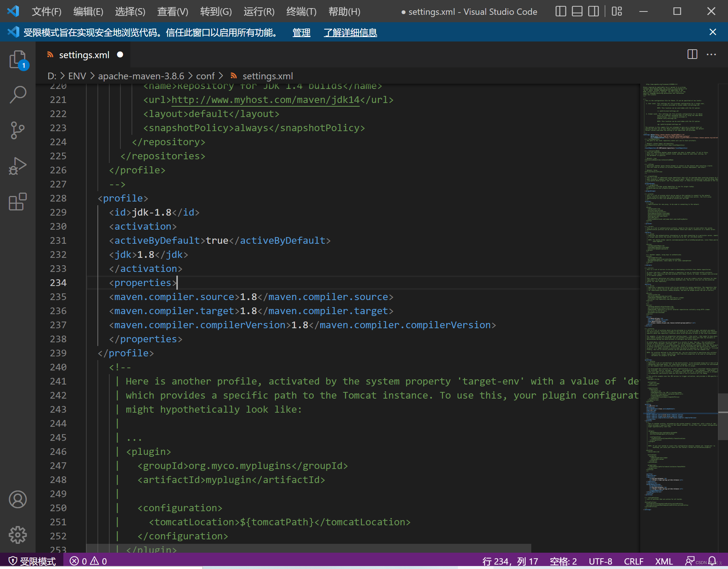Close the restricted mode banner
Viewport: 728px width, 569px height.
click(x=712, y=32)
